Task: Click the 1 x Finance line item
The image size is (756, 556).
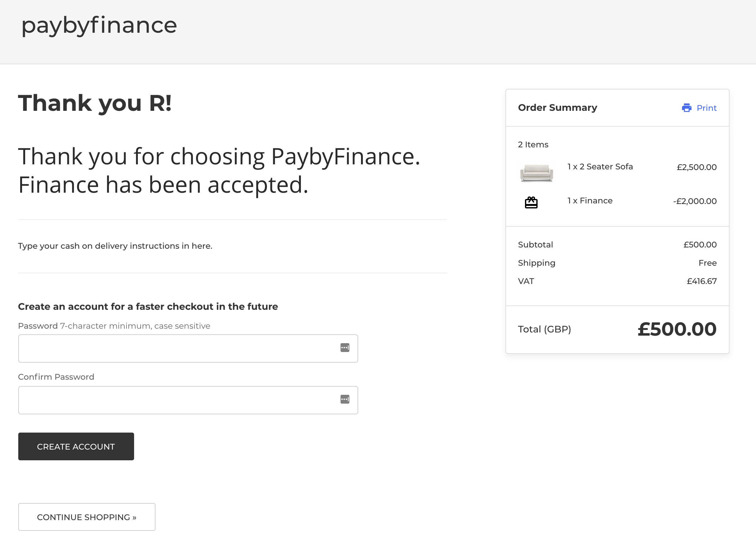Action: [x=590, y=201]
